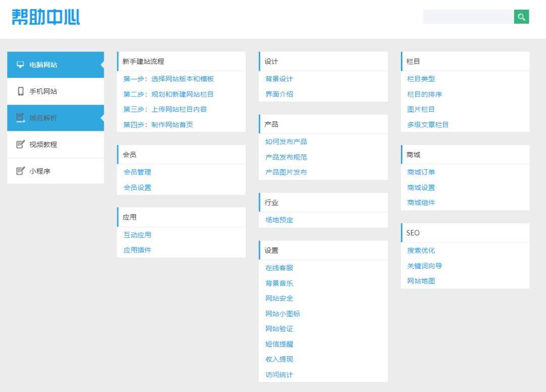Open the 访问统计 link
The width and height of the screenshot is (546, 392).
tap(279, 375)
